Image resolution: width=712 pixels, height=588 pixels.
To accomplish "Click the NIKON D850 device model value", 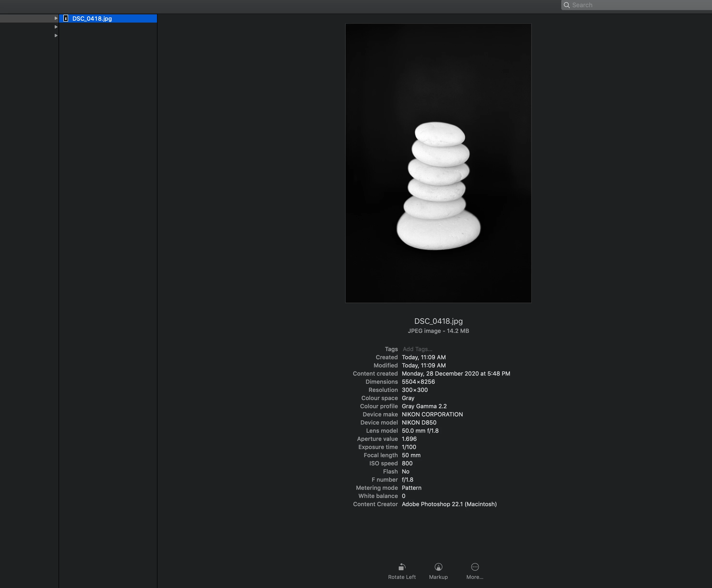I will (419, 422).
